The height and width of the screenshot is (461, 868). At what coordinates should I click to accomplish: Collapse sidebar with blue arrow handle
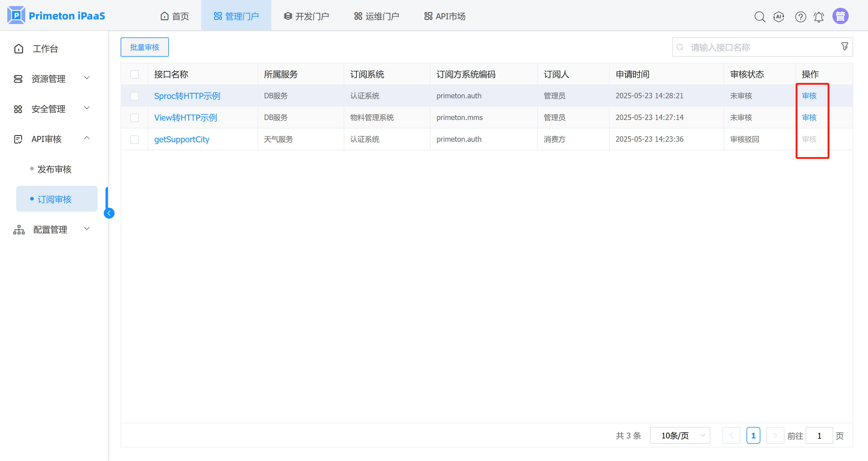[109, 213]
